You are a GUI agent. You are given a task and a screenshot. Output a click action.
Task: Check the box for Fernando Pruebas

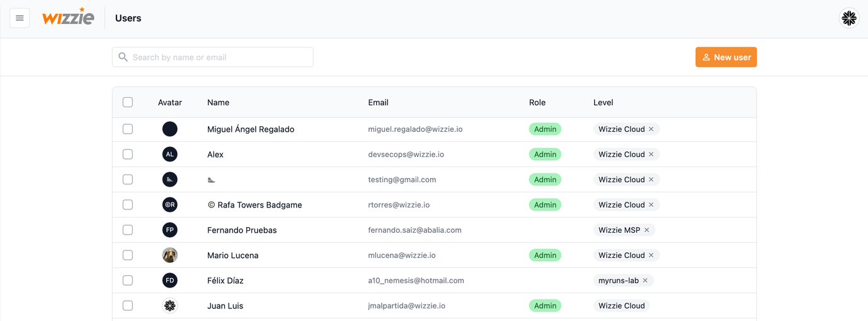coord(128,230)
